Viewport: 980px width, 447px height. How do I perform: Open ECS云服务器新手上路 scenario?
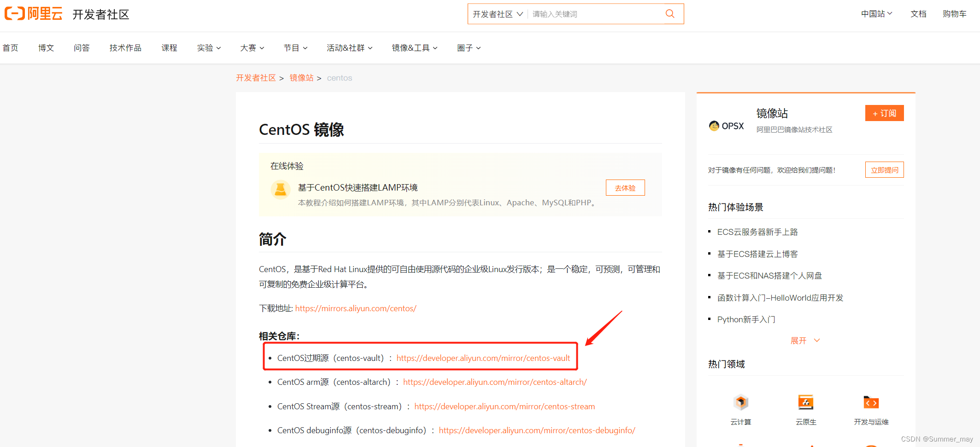pos(757,232)
